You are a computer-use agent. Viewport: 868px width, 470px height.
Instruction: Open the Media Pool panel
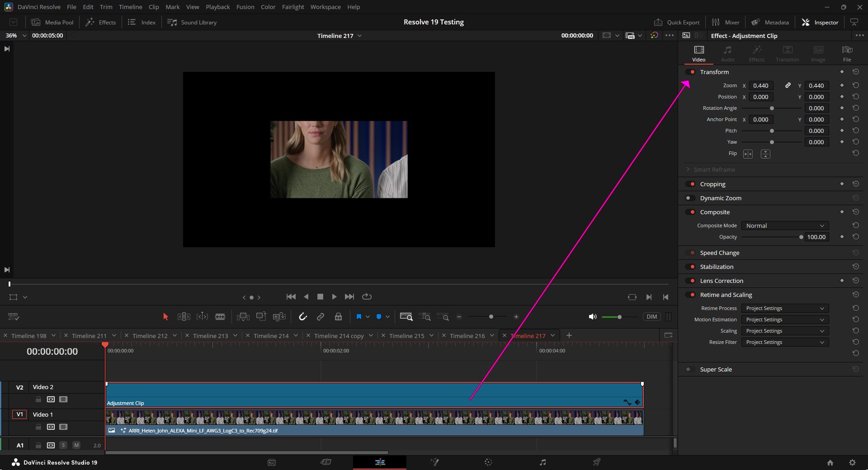tap(52, 22)
